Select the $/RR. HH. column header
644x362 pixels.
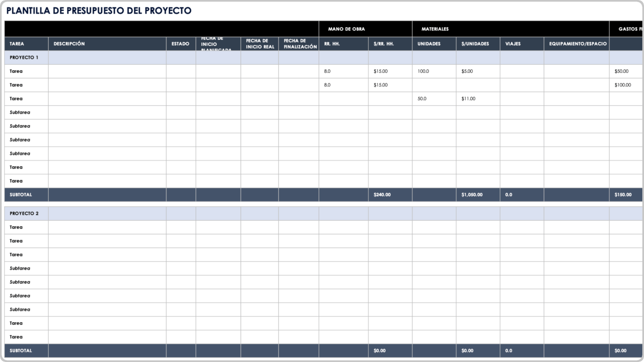click(x=390, y=44)
